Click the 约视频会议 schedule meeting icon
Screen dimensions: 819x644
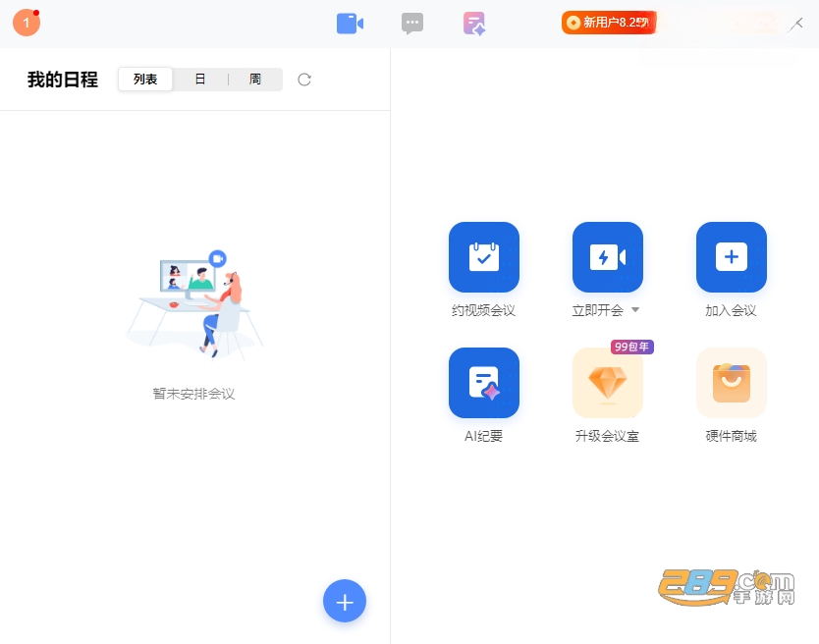click(484, 257)
